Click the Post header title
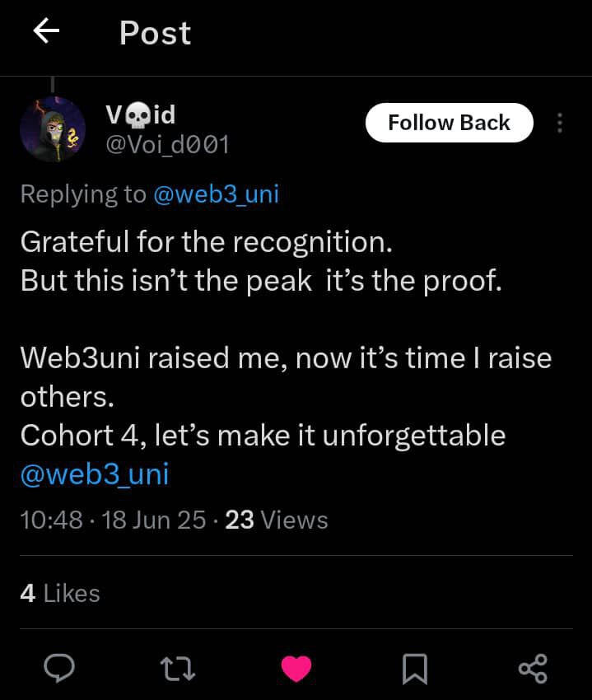The height and width of the screenshot is (700, 592). click(x=155, y=33)
